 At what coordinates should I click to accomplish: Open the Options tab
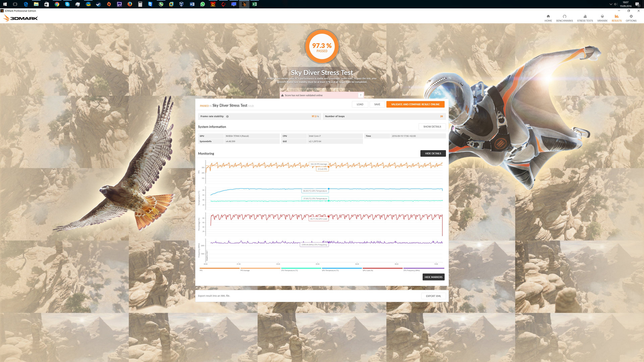(631, 18)
